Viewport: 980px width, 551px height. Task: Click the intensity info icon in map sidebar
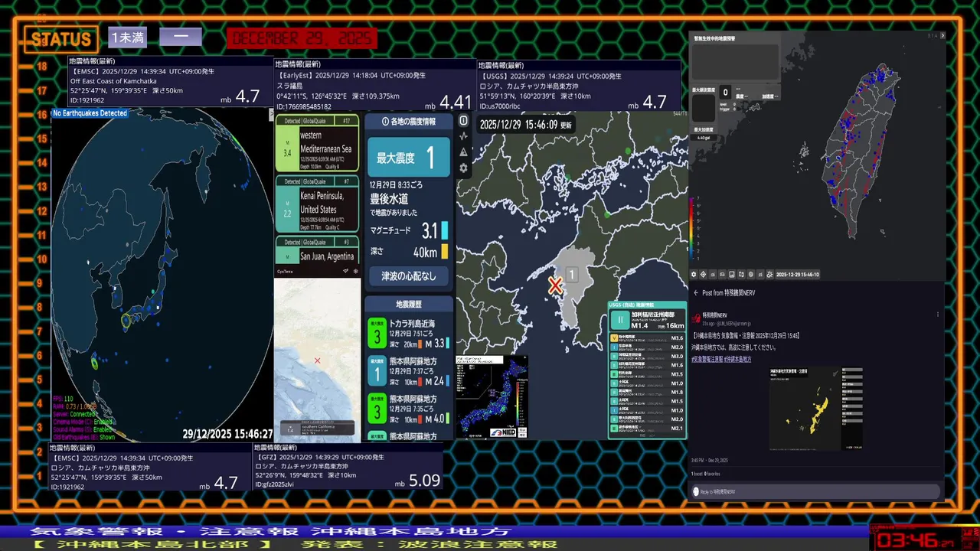(x=463, y=121)
